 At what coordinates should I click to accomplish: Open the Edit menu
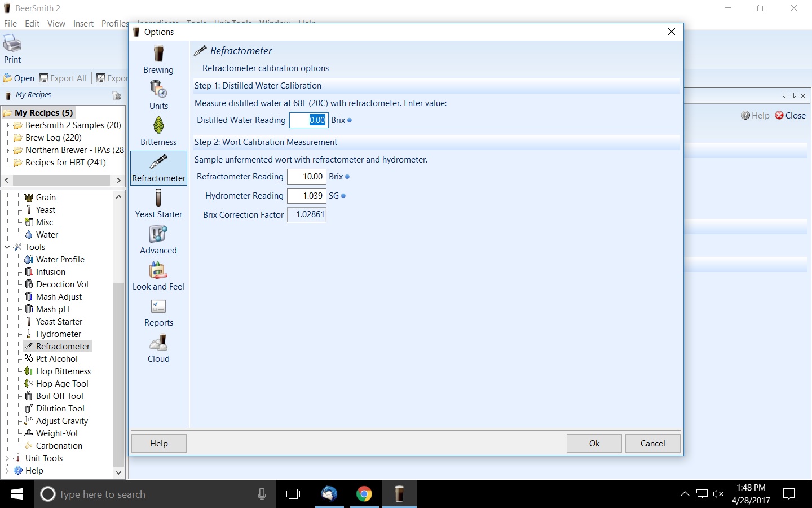click(32, 23)
